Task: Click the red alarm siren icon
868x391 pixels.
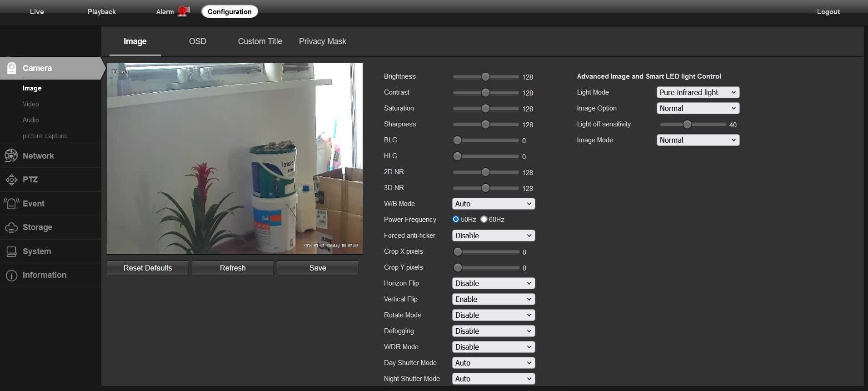Action: [184, 11]
